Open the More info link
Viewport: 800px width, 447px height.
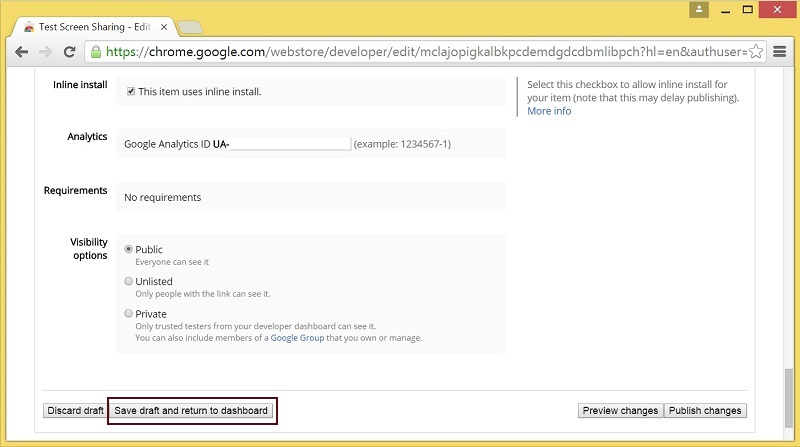coord(549,111)
